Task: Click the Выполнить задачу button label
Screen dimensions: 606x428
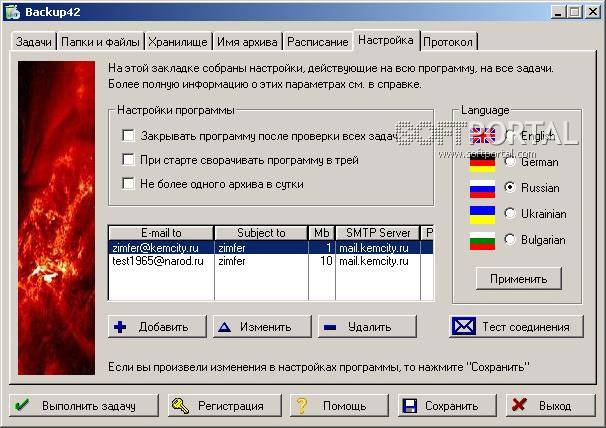Action: pos(89,406)
